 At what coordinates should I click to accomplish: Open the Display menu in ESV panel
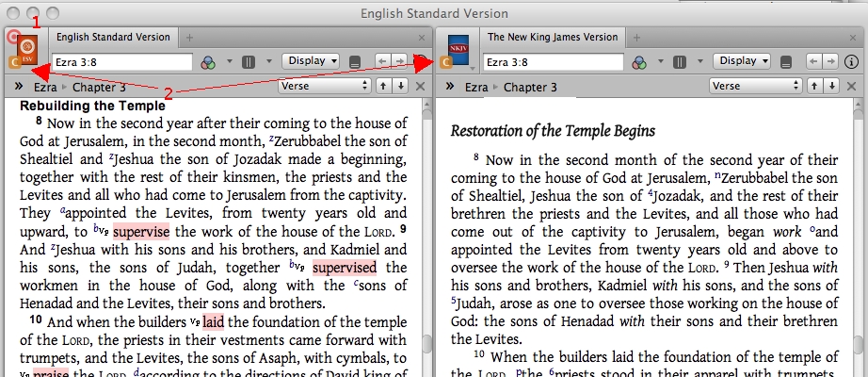pyautogui.click(x=311, y=61)
